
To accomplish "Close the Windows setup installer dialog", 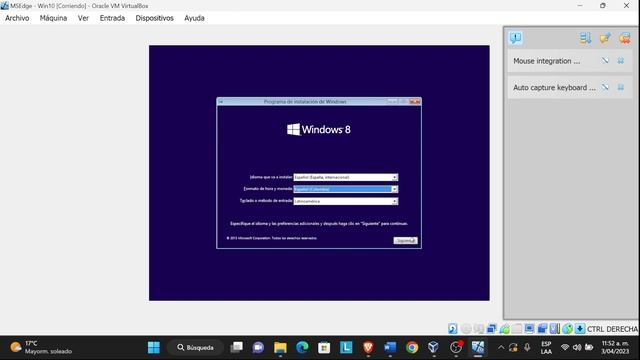I will click(415, 101).
